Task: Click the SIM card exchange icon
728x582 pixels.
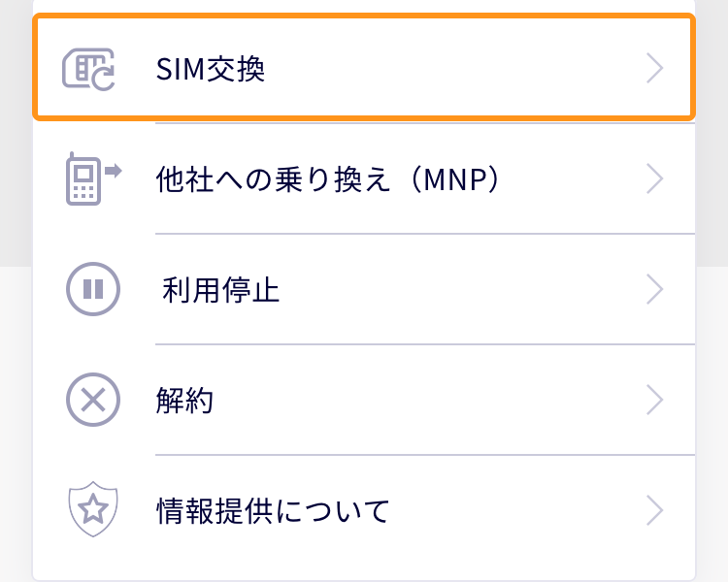Action: [x=88, y=69]
